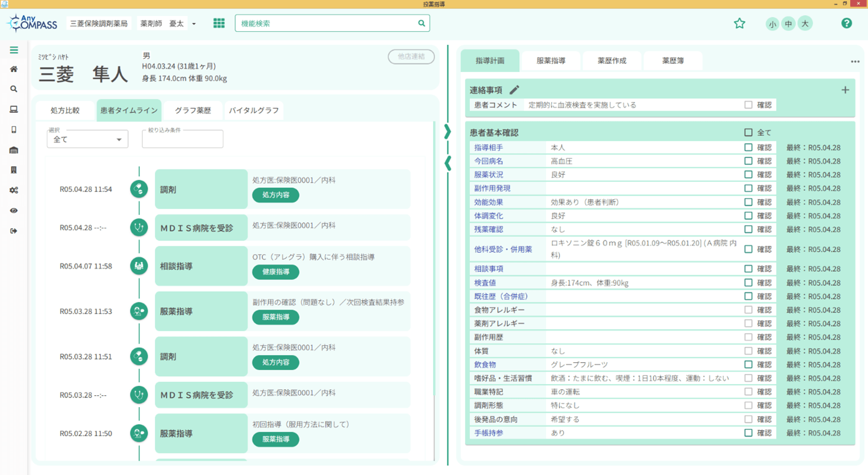Click the 機能検索 search field
This screenshot has height=475, width=868.
[x=326, y=24]
